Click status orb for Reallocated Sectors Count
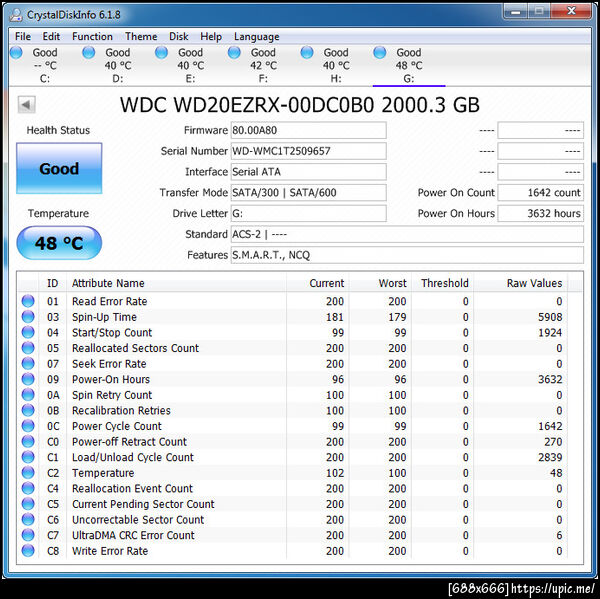The width and height of the screenshot is (600, 599). pyautogui.click(x=28, y=348)
